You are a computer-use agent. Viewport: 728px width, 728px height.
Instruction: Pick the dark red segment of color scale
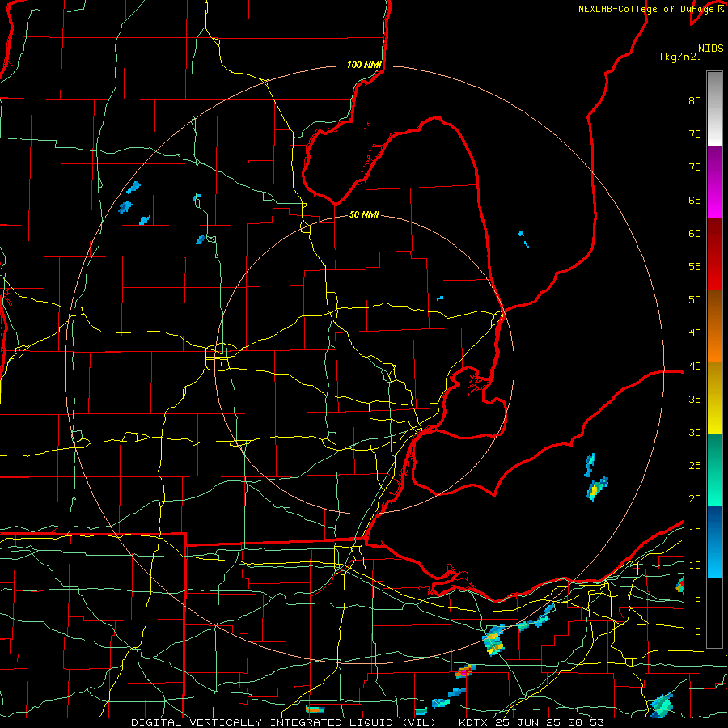[714, 254]
